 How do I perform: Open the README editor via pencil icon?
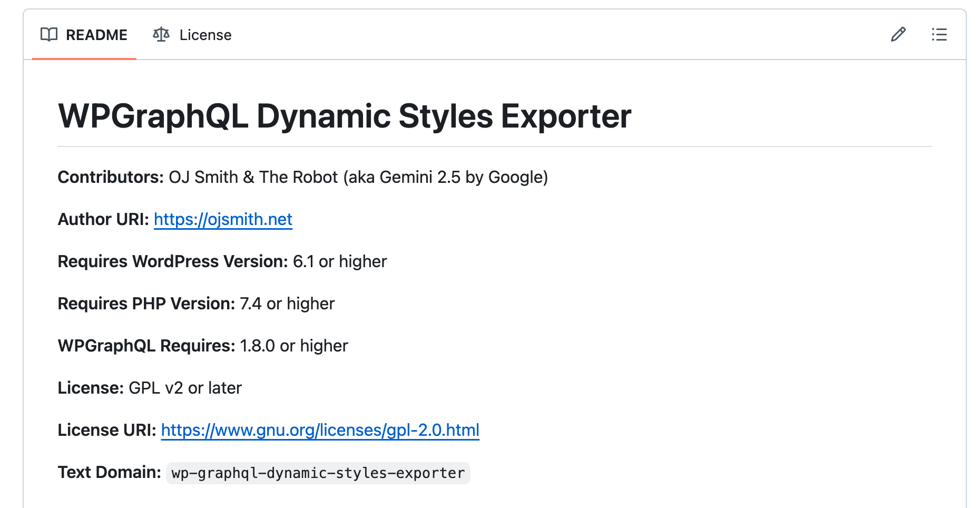[x=898, y=35]
